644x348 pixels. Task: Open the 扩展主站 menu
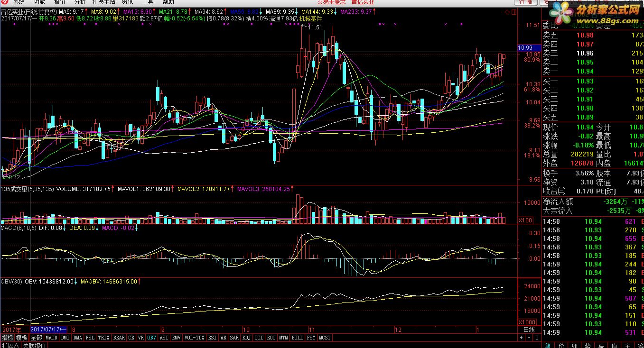point(103,2)
